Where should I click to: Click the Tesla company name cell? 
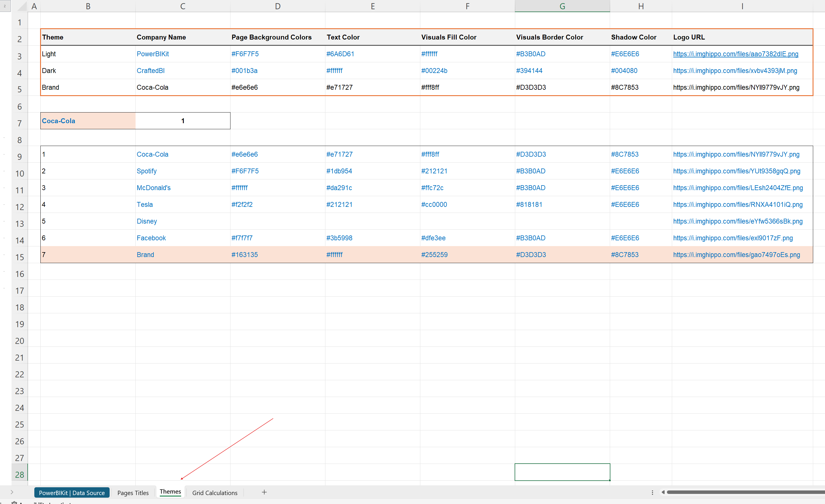[145, 204]
